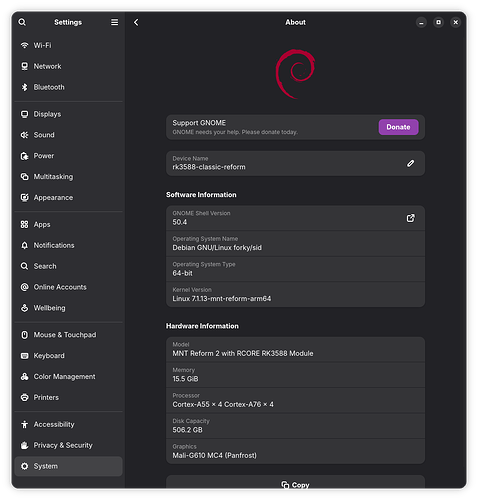Select the Displays monitor icon
The image size is (477, 500).
(24, 114)
